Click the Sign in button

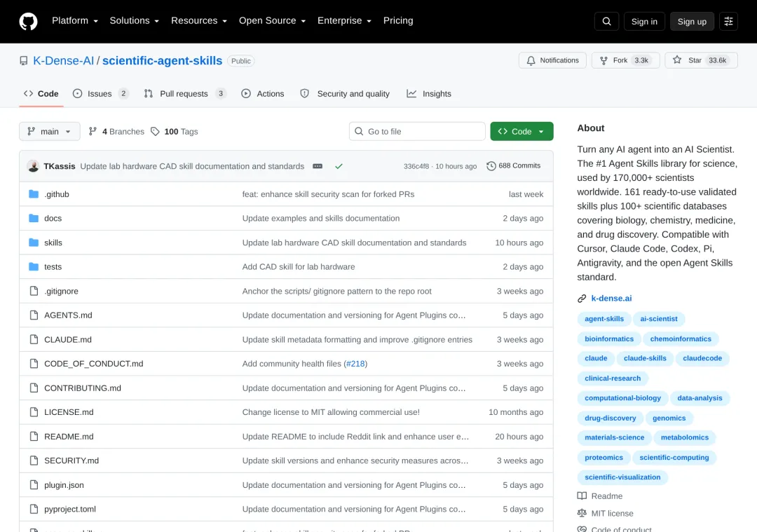click(644, 21)
